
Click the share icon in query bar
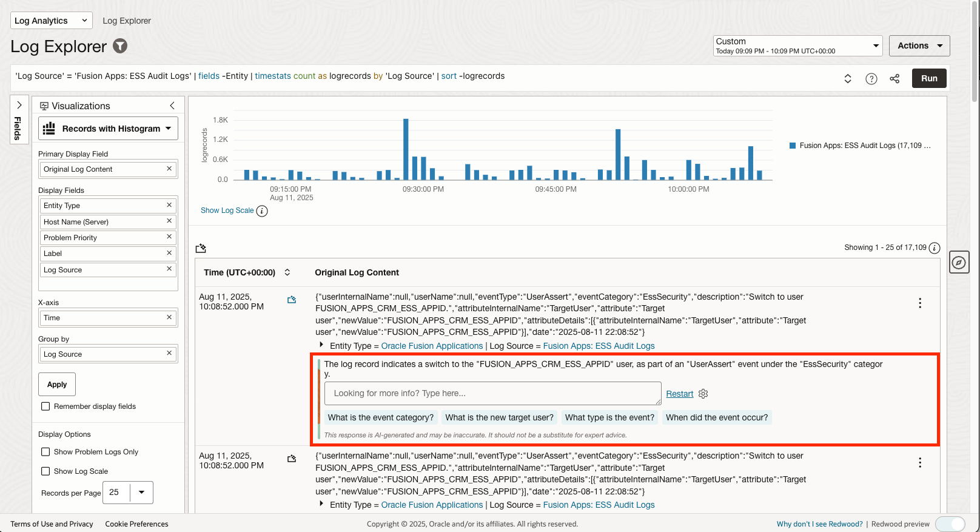894,79
